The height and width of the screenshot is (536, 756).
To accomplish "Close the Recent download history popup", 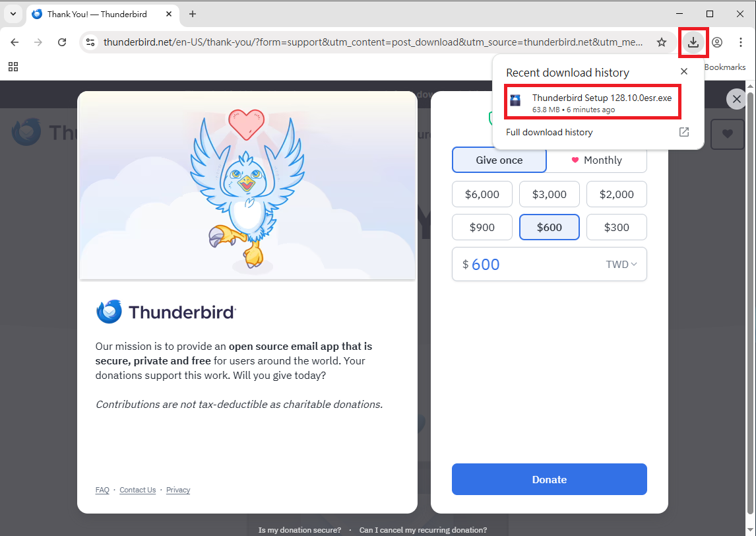I will click(683, 71).
